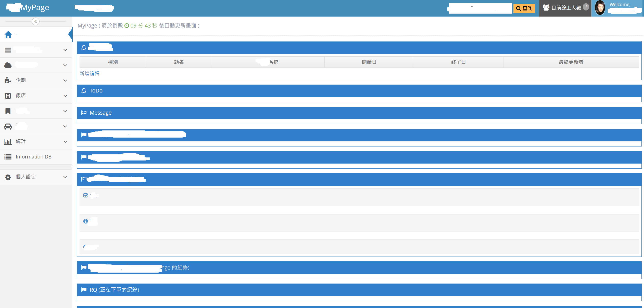The width and height of the screenshot is (644, 308).
Task: Click the 新增編輯 link
Action: (89, 74)
